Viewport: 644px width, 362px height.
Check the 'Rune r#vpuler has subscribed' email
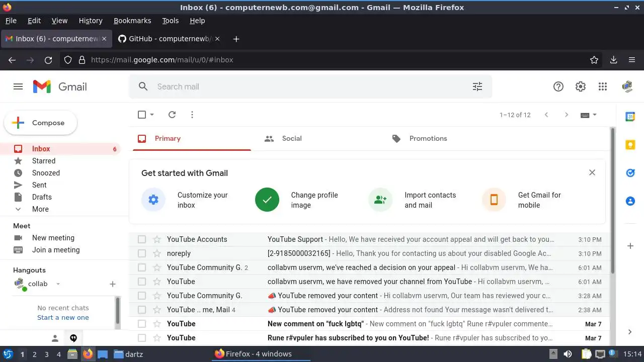point(142,338)
